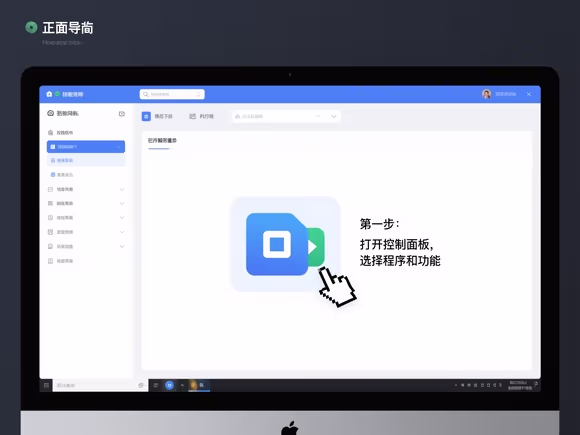Select the light-blue highlighted sidebar sub-item
Image resolution: width=580 pixels, height=435 pixels.
[87, 161]
